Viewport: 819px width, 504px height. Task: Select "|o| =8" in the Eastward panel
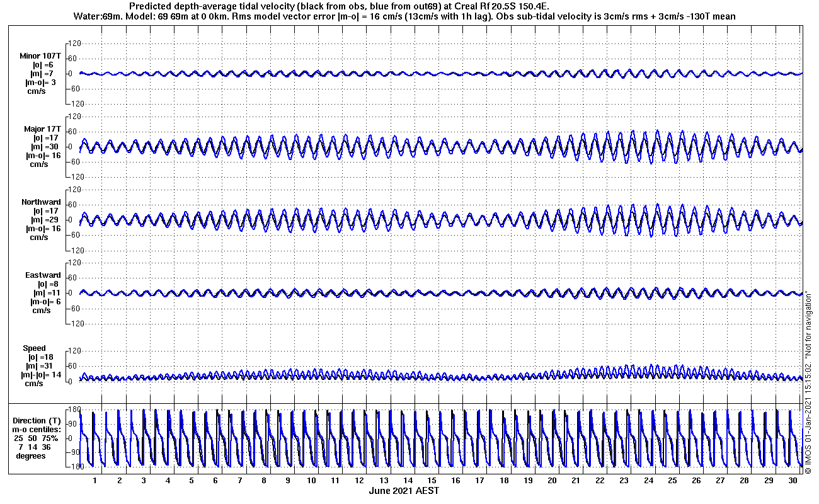click(48, 283)
